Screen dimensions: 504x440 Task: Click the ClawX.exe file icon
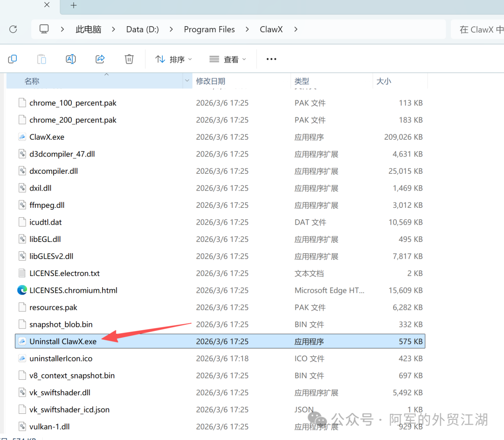point(22,137)
